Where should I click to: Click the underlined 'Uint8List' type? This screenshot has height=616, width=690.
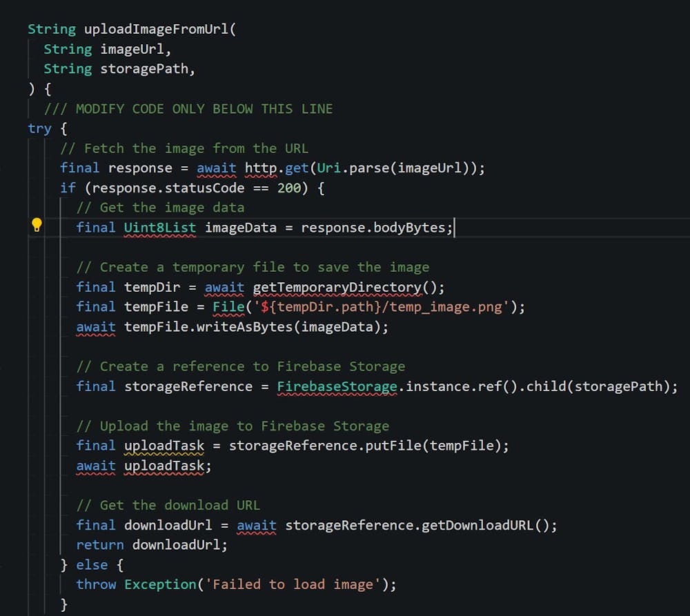tap(160, 228)
